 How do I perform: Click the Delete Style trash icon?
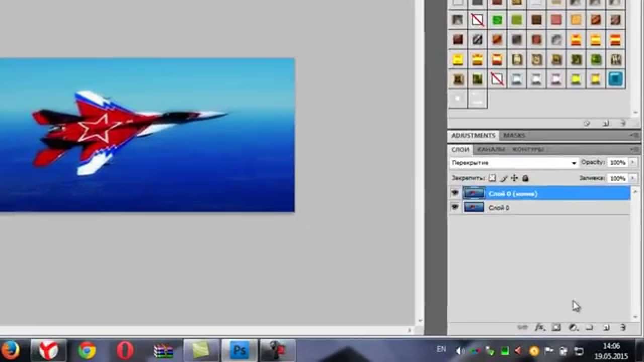622,123
